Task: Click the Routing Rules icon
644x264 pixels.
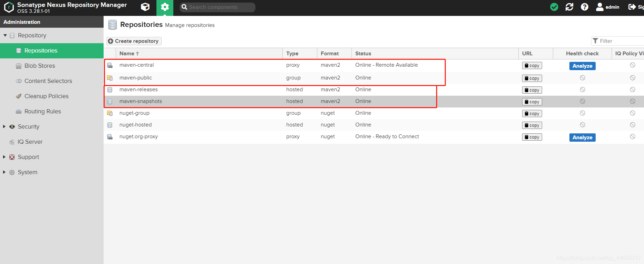Action: (19, 111)
